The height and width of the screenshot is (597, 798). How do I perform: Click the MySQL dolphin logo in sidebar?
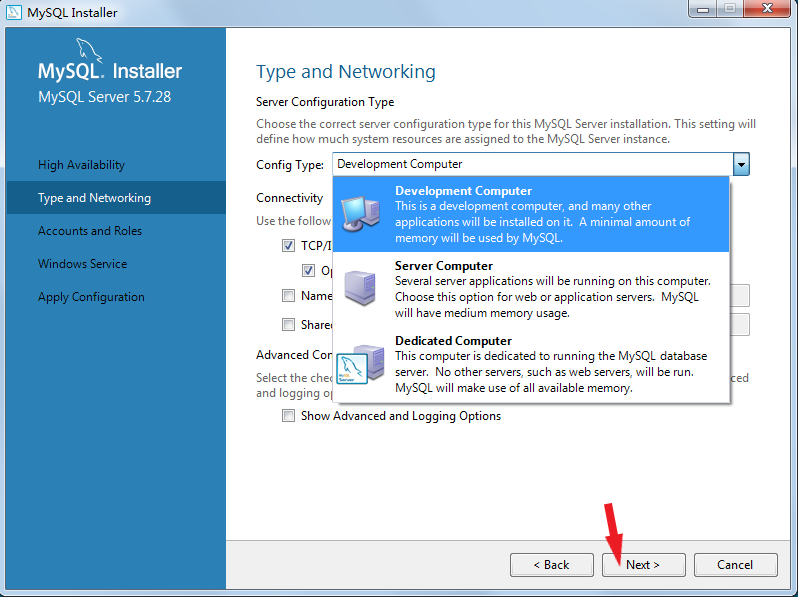point(89,51)
